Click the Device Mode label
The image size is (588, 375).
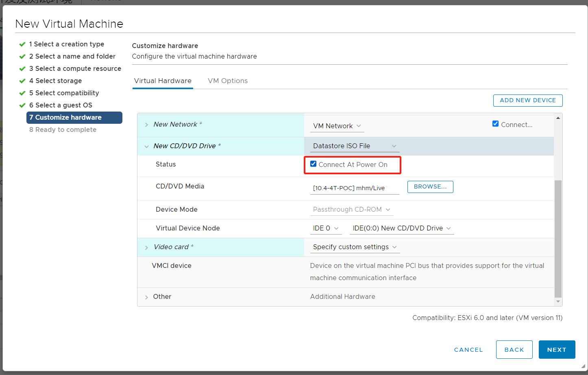[176, 210]
